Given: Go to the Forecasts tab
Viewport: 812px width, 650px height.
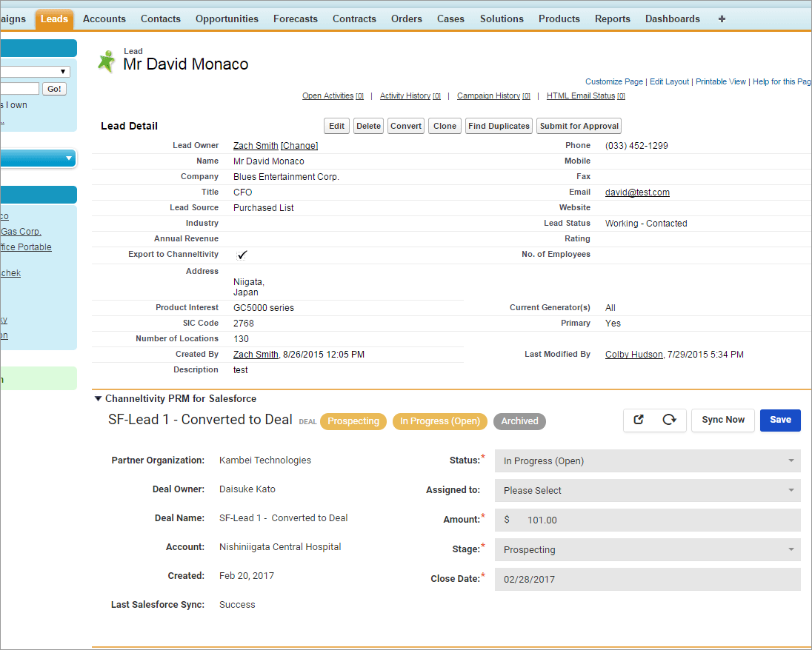Looking at the screenshot, I should pyautogui.click(x=296, y=19).
